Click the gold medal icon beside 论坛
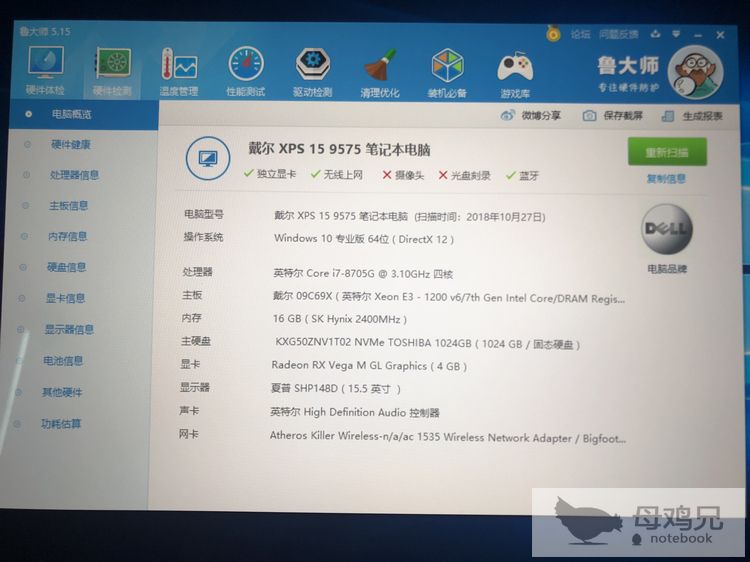This screenshot has height=562, width=750. click(x=554, y=34)
